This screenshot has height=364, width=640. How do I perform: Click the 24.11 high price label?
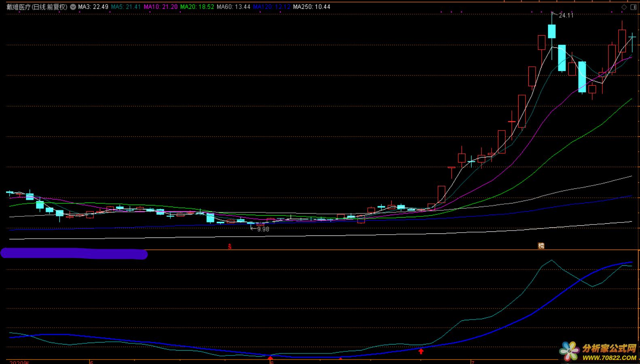coord(566,15)
